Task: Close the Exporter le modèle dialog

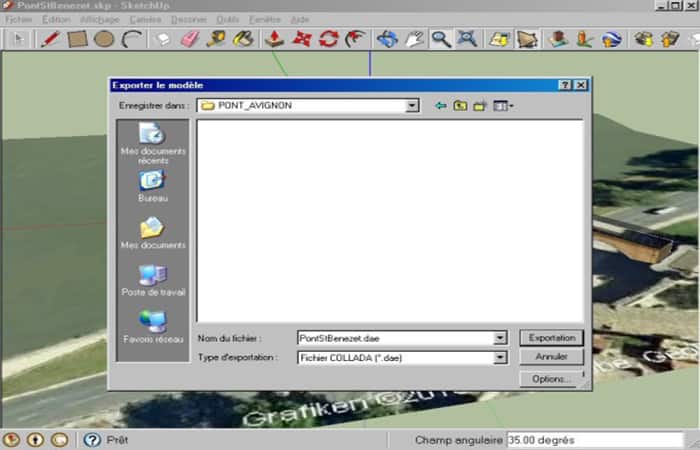Action: (x=580, y=85)
